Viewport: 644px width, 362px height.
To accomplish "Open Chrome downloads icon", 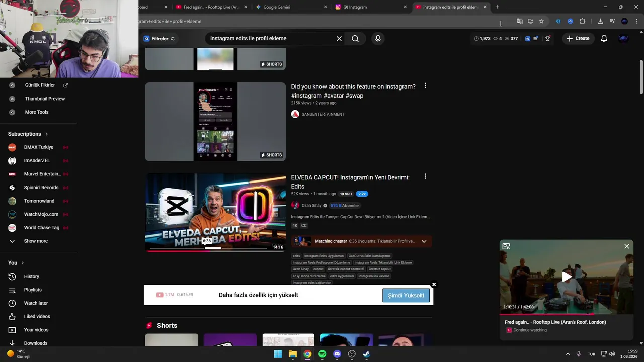I will 600,21.
